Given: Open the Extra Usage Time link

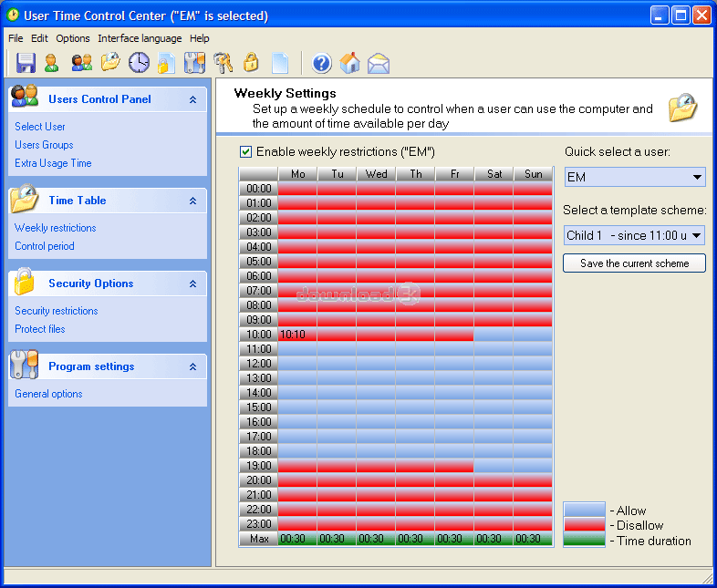Looking at the screenshot, I should click(x=53, y=163).
